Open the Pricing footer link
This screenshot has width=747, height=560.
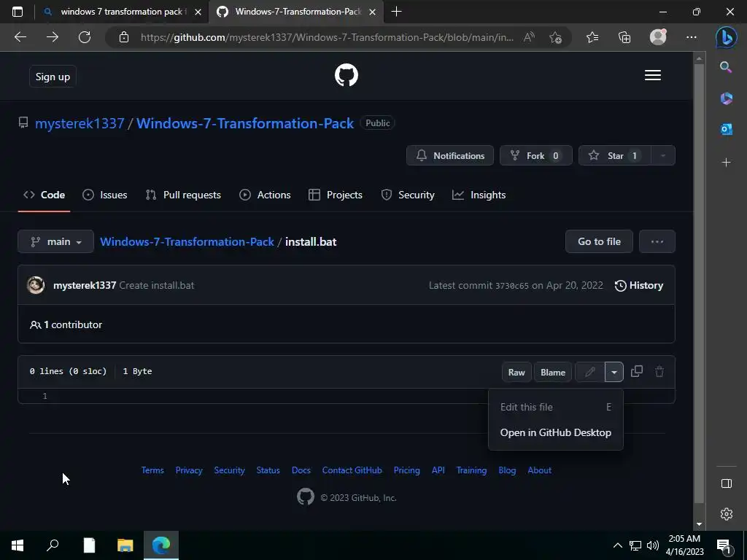coord(406,470)
